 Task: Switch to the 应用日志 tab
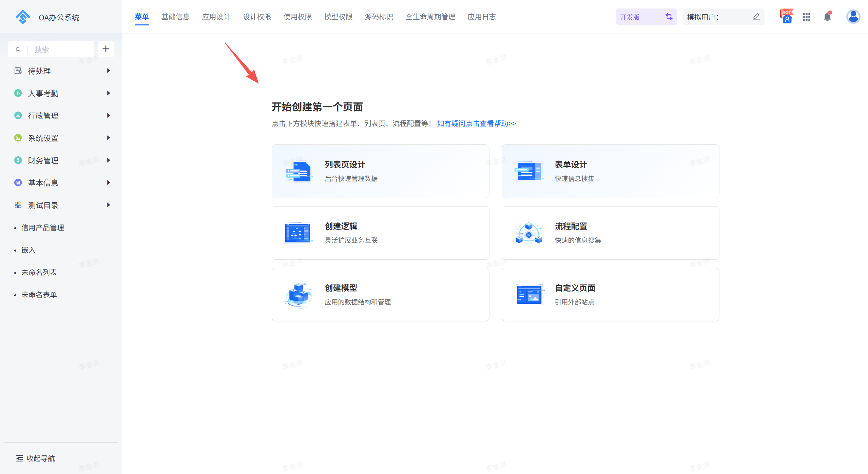click(482, 17)
